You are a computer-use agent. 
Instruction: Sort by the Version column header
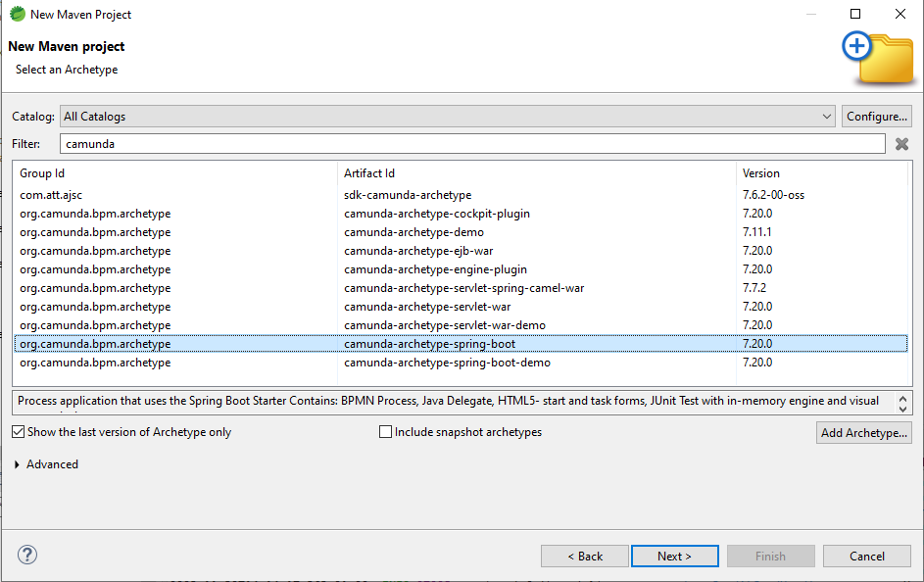click(x=821, y=173)
